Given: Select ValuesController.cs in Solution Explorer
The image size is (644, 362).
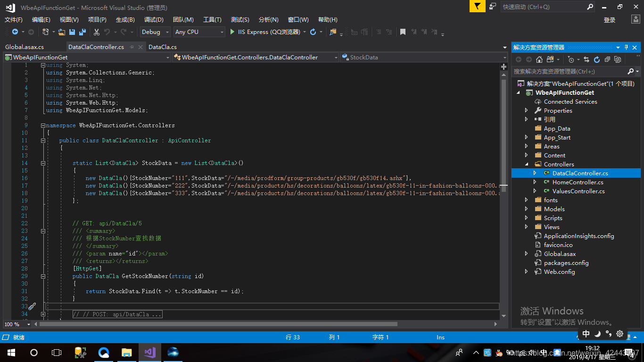Looking at the screenshot, I should point(578,191).
